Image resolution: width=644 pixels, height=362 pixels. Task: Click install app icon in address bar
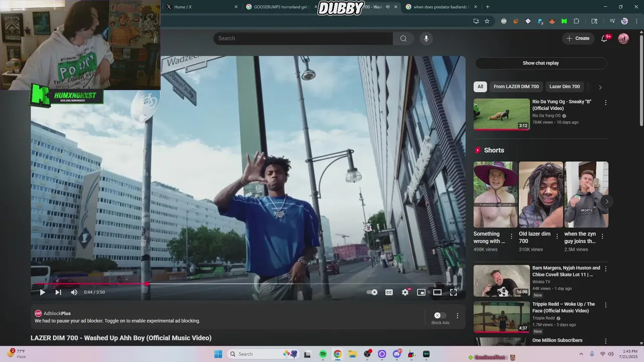point(476,21)
